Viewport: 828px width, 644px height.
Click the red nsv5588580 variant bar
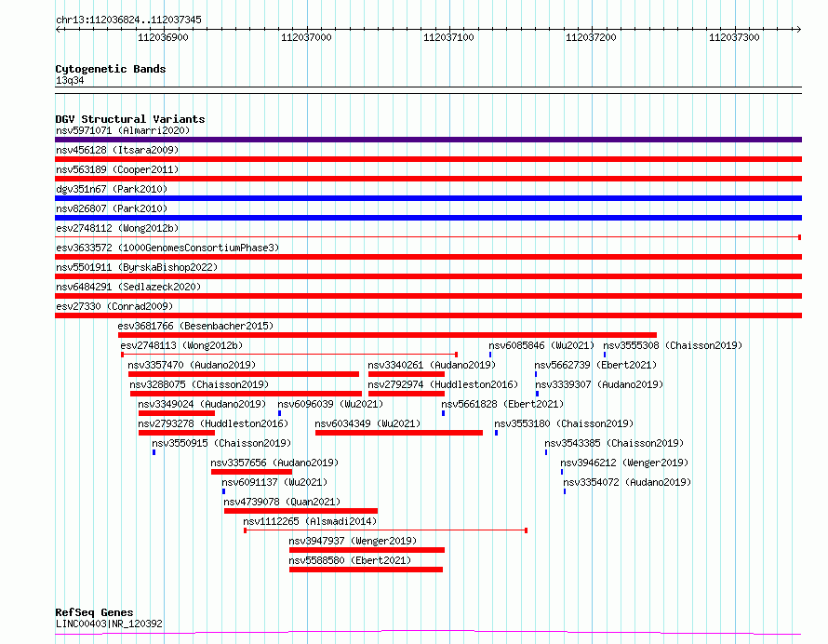click(366, 570)
